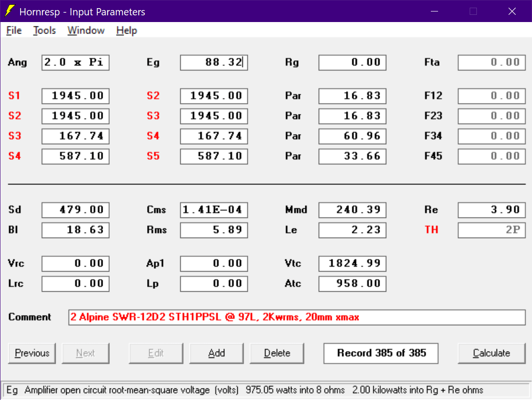532x400 pixels.
Task: Delete the current record
Action: pos(277,353)
